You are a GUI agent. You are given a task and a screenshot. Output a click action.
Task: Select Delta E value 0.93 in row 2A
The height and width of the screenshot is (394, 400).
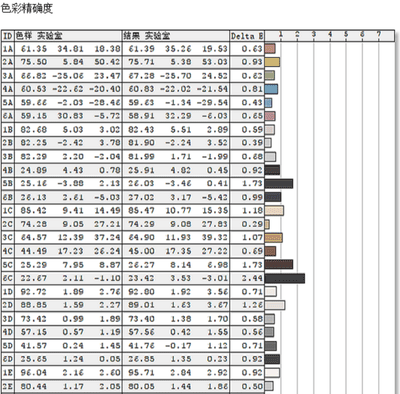pos(252,62)
